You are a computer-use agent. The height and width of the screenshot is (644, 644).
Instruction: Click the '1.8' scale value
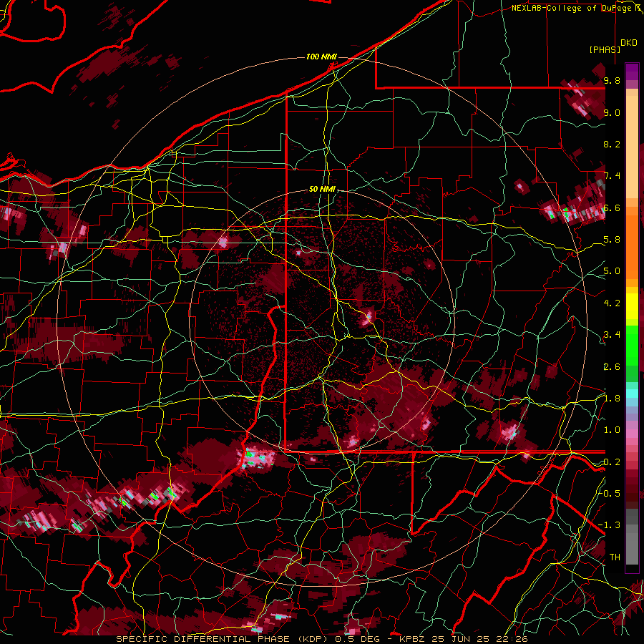click(612, 399)
